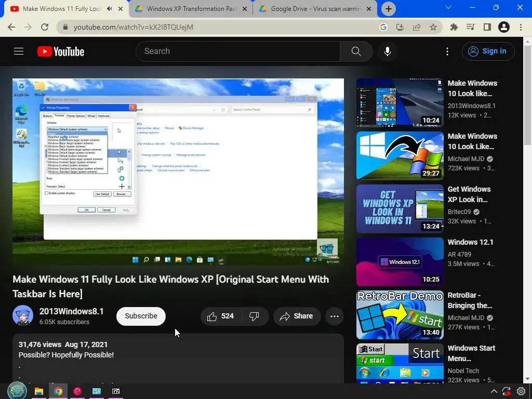Click the search magnifier button
The height and width of the screenshot is (399, 532).
click(356, 51)
